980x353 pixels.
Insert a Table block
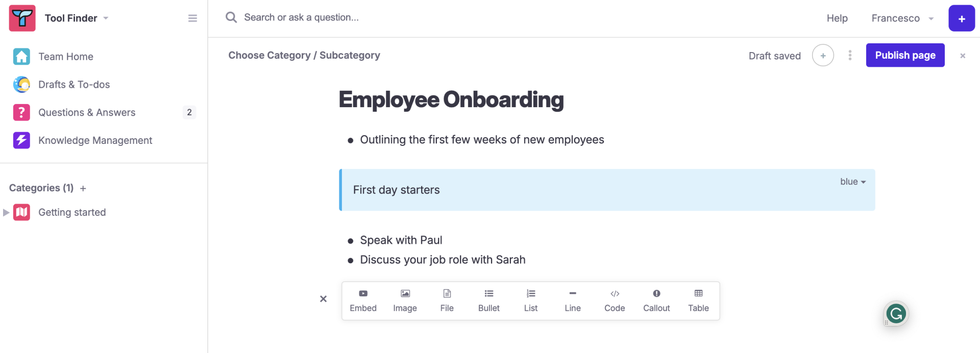click(x=698, y=301)
